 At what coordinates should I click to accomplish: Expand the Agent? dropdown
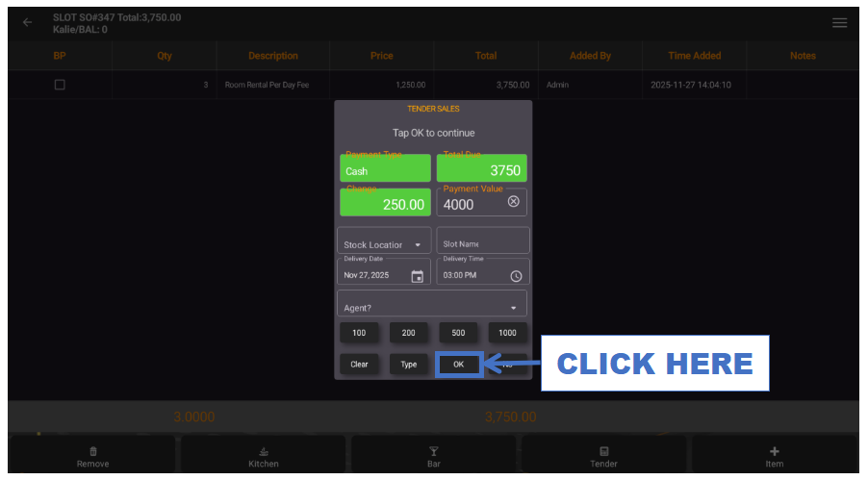click(432, 303)
